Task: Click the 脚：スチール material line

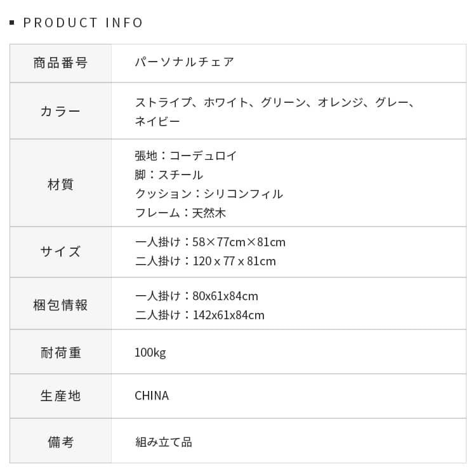Action: click(169, 175)
